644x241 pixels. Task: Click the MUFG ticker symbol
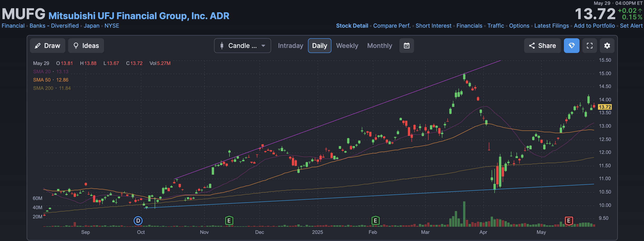point(24,14)
